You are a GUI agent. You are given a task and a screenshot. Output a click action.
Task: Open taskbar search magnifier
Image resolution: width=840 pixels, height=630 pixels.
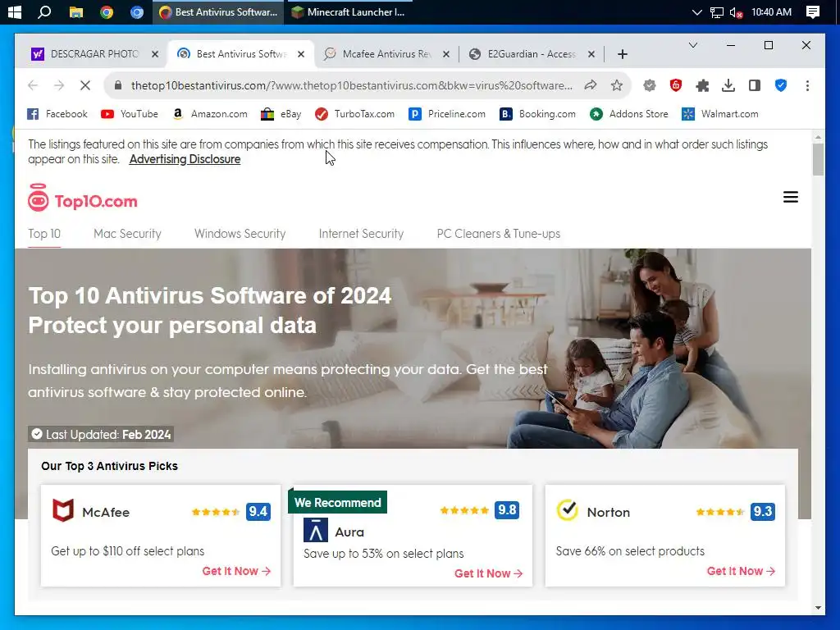click(x=44, y=11)
